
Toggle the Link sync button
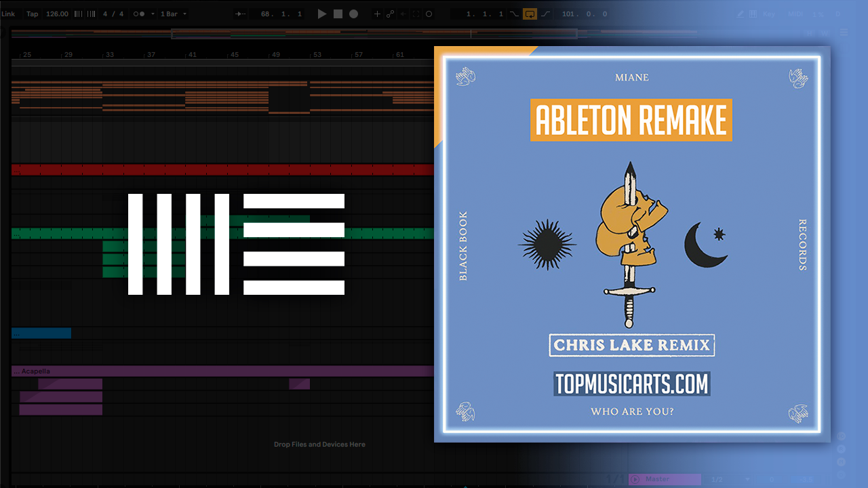pos(8,14)
